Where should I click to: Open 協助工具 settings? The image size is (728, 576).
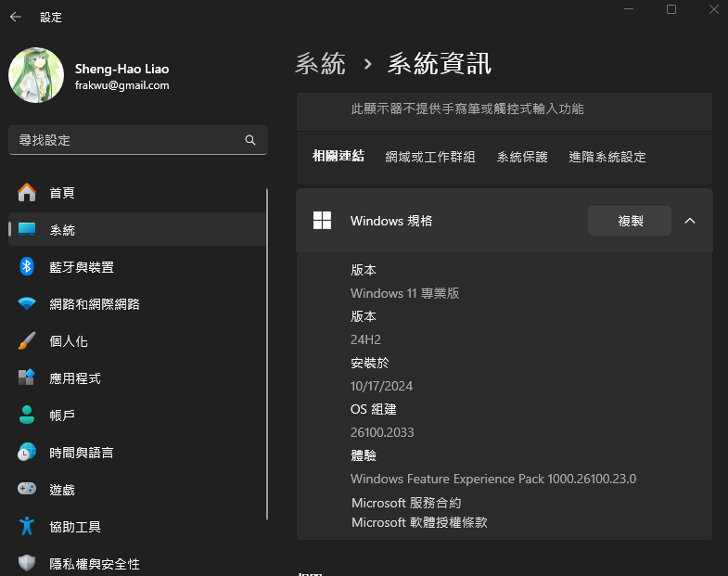(138, 527)
